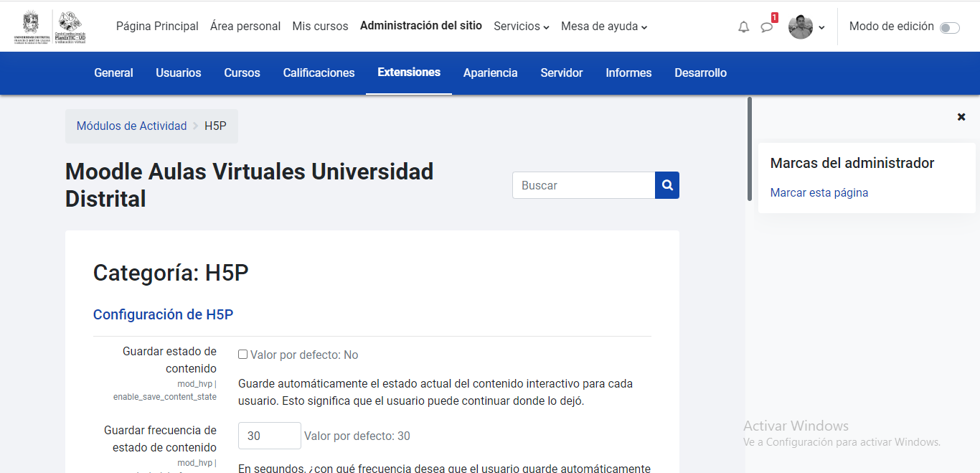Image resolution: width=980 pixels, height=473 pixels.
Task: Switch to the Extensiones tab
Action: tap(409, 72)
